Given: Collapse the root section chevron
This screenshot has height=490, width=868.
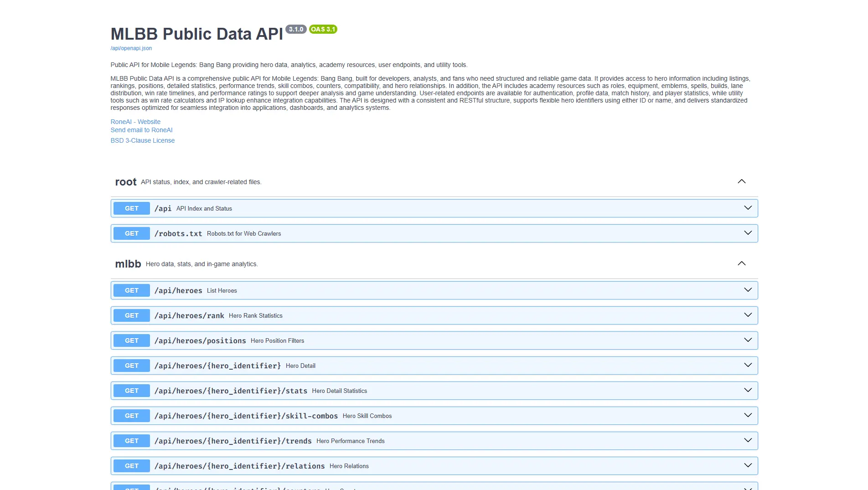Looking at the screenshot, I should point(742,181).
